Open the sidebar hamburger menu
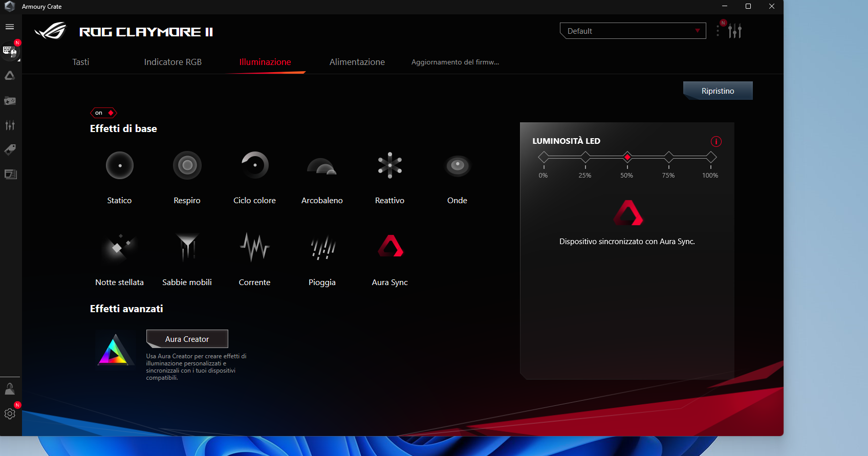Screen dimensions: 868x456 10,27
